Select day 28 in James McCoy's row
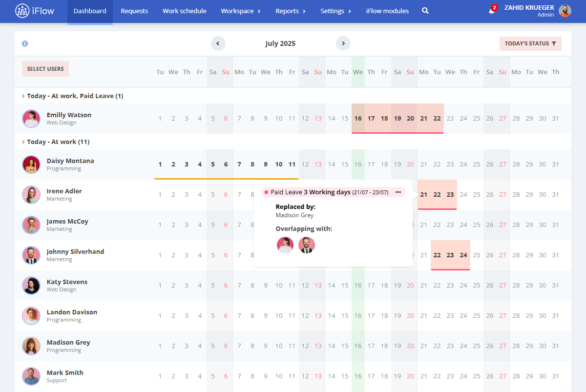Screen dimensions: 586x392 516,225
